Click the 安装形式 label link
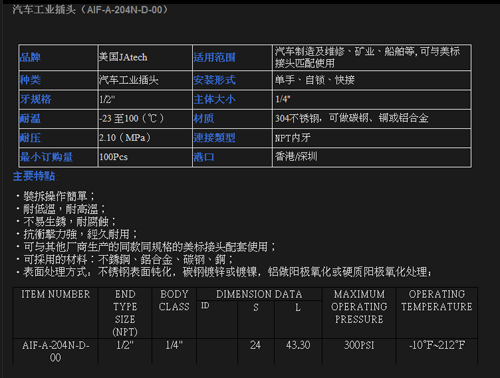The width and height of the screenshot is (500, 378). click(214, 80)
